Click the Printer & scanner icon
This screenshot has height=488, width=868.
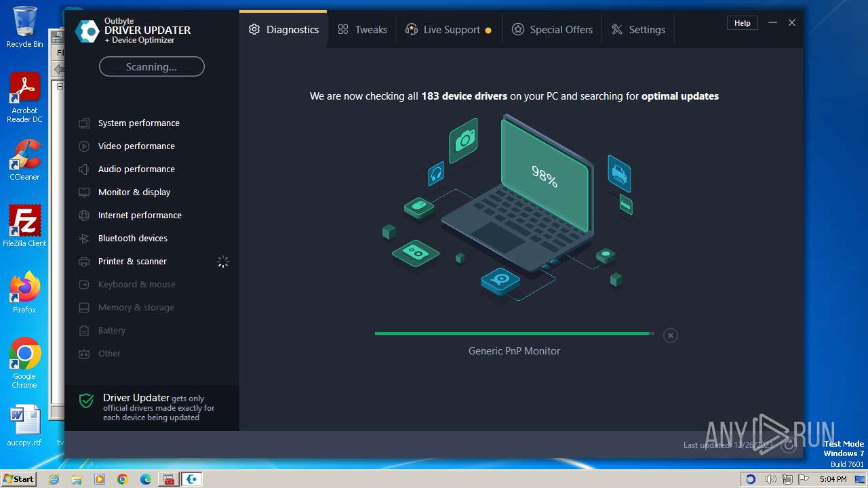click(84, 262)
